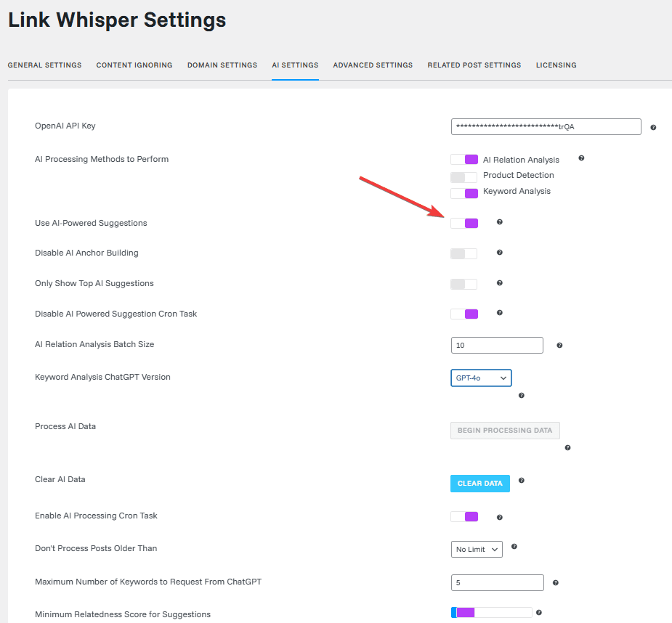Enable Only Show Top AI Suggestions switch

[x=463, y=284]
